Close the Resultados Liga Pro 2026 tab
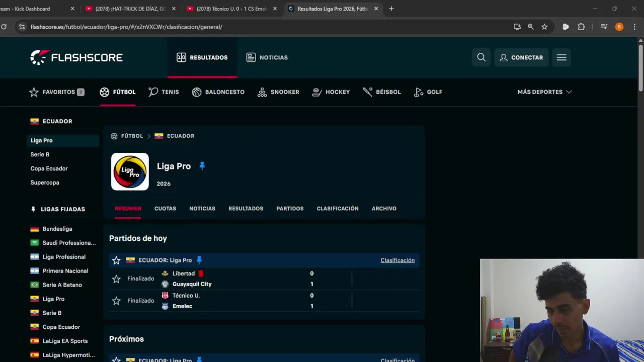644x362 pixels. [376, 9]
